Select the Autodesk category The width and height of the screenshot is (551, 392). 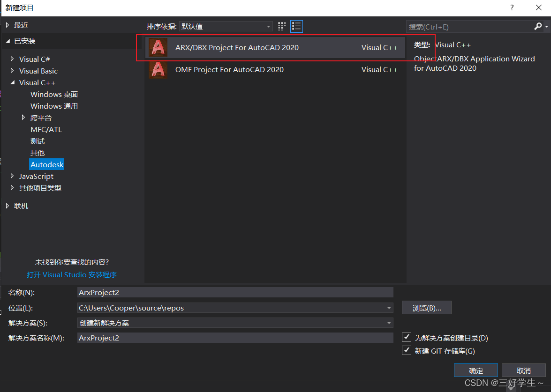coord(46,164)
